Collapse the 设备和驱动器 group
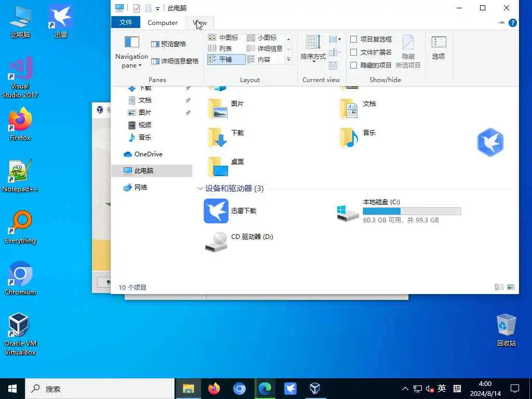The image size is (532, 399). [200, 188]
